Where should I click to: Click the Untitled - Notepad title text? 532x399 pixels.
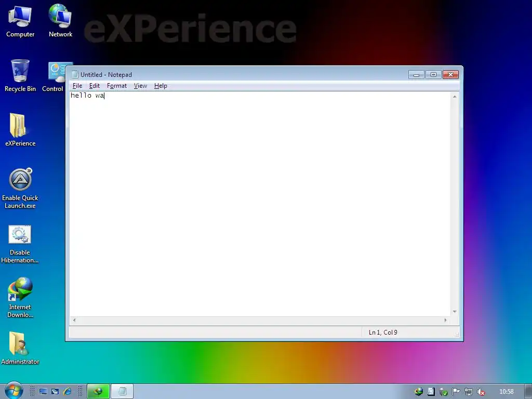(106, 75)
